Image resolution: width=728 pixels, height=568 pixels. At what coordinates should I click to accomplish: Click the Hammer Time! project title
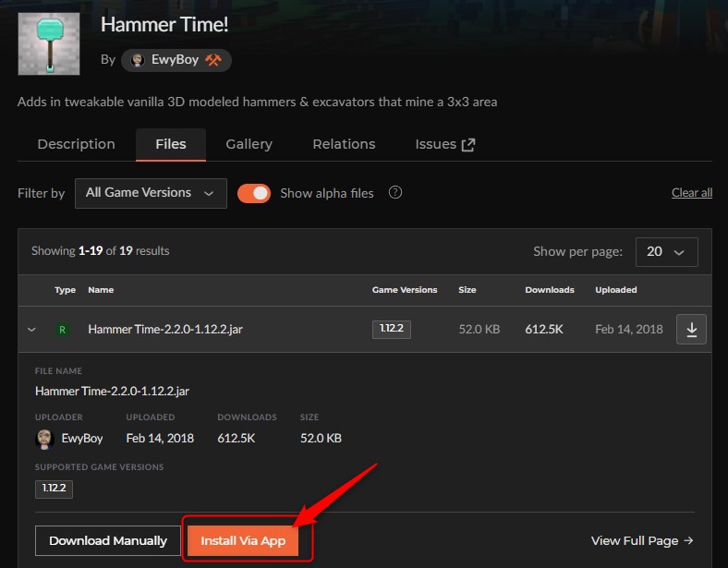[164, 25]
